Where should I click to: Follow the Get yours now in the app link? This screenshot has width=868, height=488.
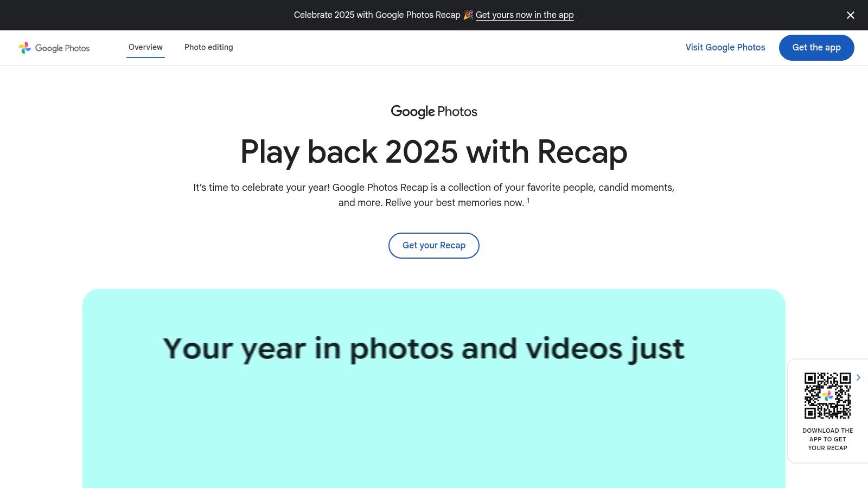pyautogui.click(x=525, y=15)
